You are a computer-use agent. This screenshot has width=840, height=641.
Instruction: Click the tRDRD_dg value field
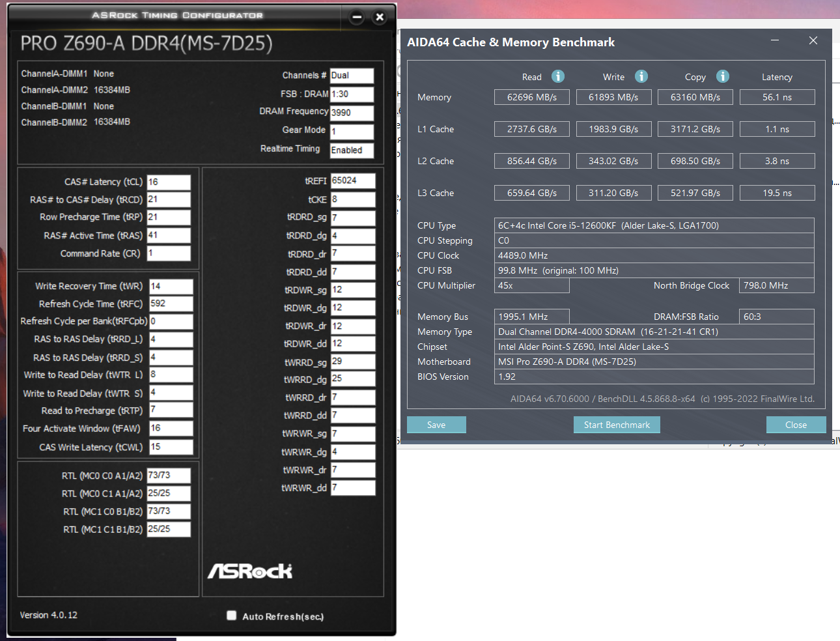click(353, 236)
